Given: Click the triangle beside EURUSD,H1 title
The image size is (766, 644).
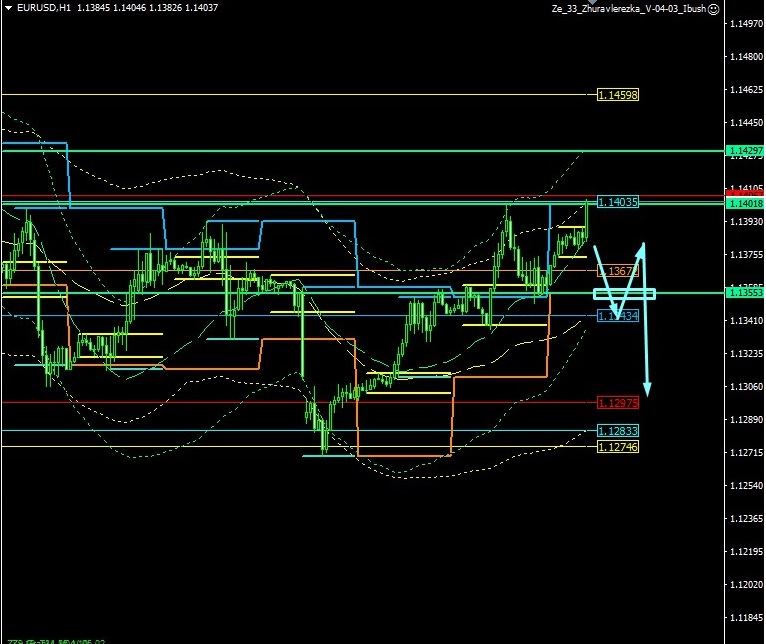Looking at the screenshot, I should pyautogui.click(x=9, y=8).
